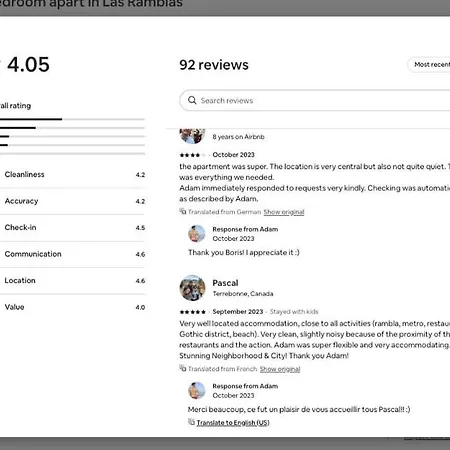This screenshot has width=450, height=450.
Task: Click the translate icon beside Translated from German
Action: coord(183,211)
